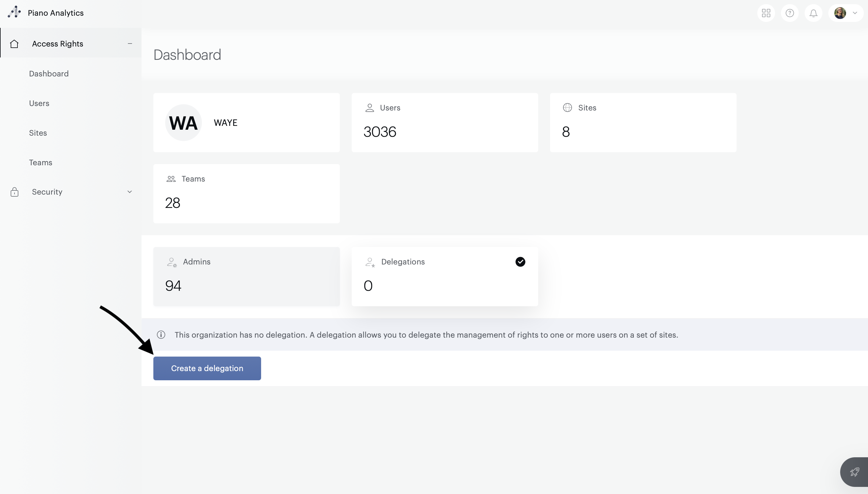This screenshot has height=494, width=868.
Task: Click the Access Rights home icon
Action: point(14,44)
